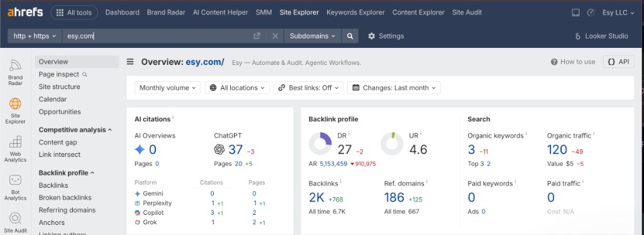The width and height of the screenshot is (644, 235).
Task: Open Organic traffic value 120
Action: click(557, 149)
